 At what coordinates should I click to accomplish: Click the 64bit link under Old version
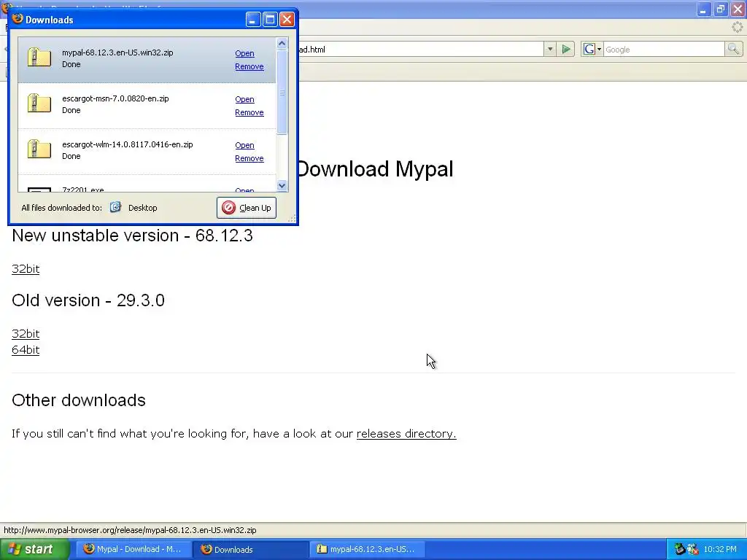coord(26,349)
